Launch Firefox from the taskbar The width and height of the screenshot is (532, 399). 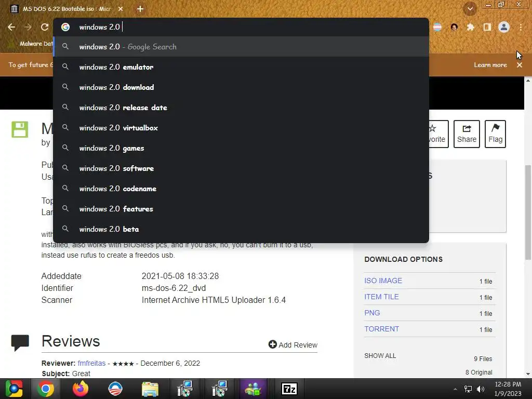(81, 389)
